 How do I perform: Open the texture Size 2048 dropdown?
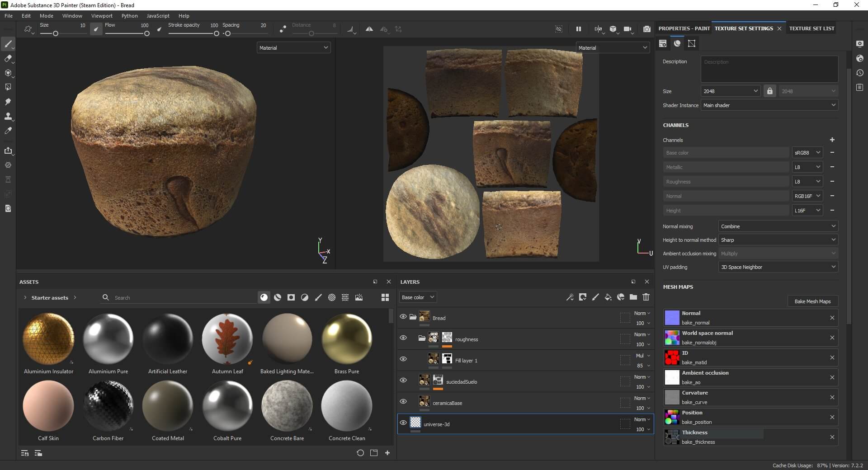pyautogui.click(x=730, y=91)
